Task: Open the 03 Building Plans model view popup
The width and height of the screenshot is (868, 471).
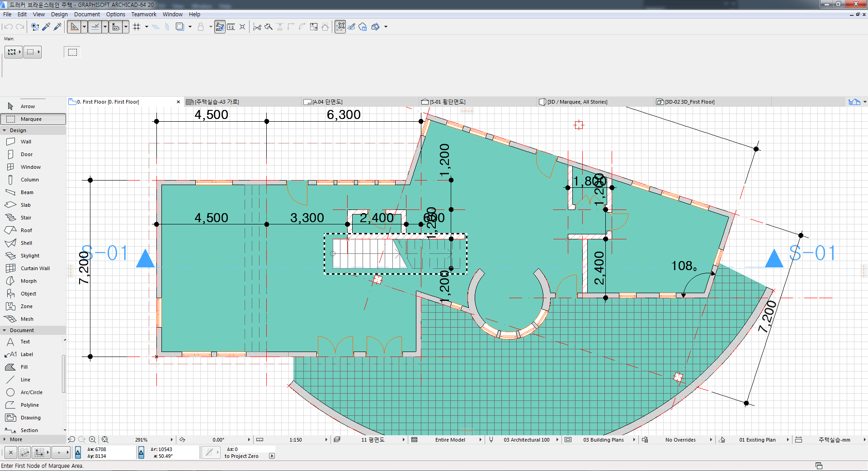Action: 634,440
